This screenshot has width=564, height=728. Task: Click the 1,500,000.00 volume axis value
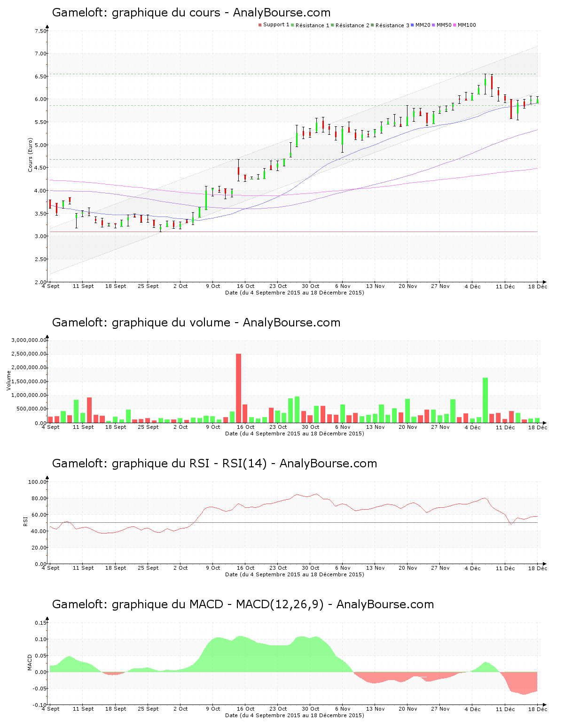[x=29, y=381]
